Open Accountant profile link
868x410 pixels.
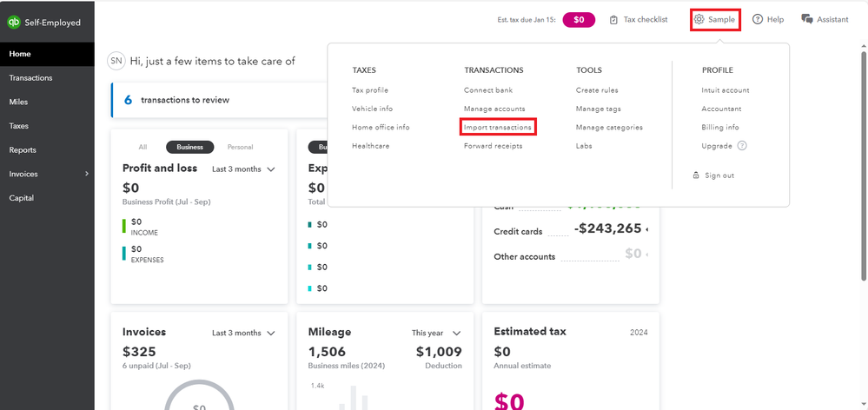click(721, 109)
